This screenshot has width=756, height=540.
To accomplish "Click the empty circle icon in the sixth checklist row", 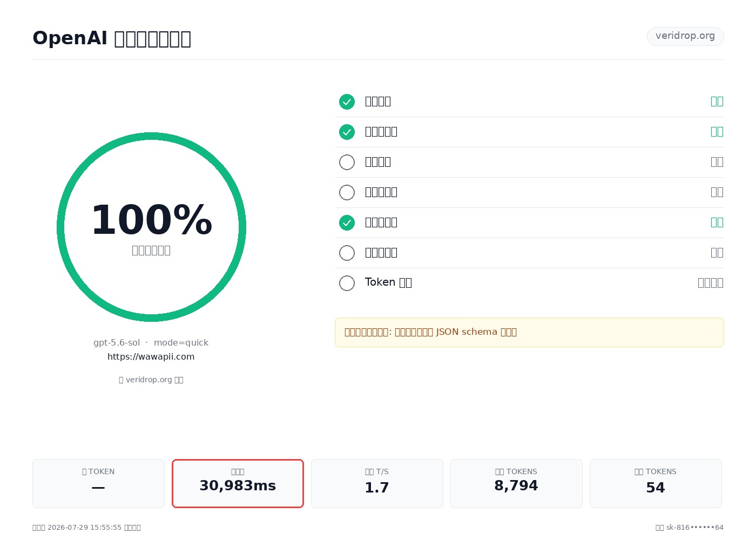I will (x=347, y=253).
